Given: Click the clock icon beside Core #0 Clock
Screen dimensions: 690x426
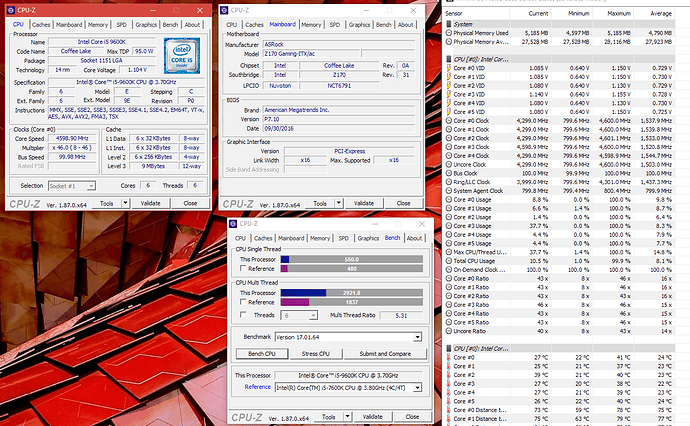Looking at the screenshot, I should pyautogui.click(x=449, y=121).
